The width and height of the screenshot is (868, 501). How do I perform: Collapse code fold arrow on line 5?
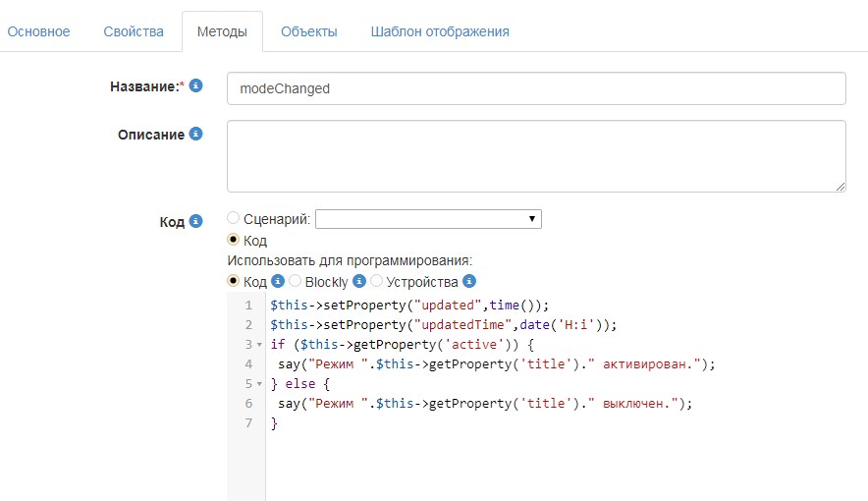coord(259,384)
